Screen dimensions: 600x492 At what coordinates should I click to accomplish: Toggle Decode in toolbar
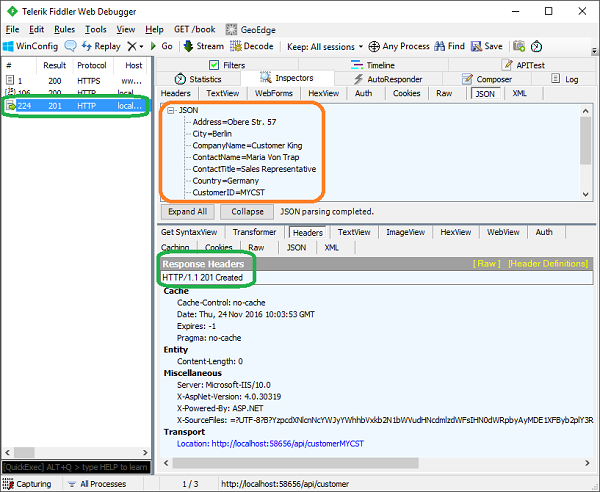[x=251, y=46]
